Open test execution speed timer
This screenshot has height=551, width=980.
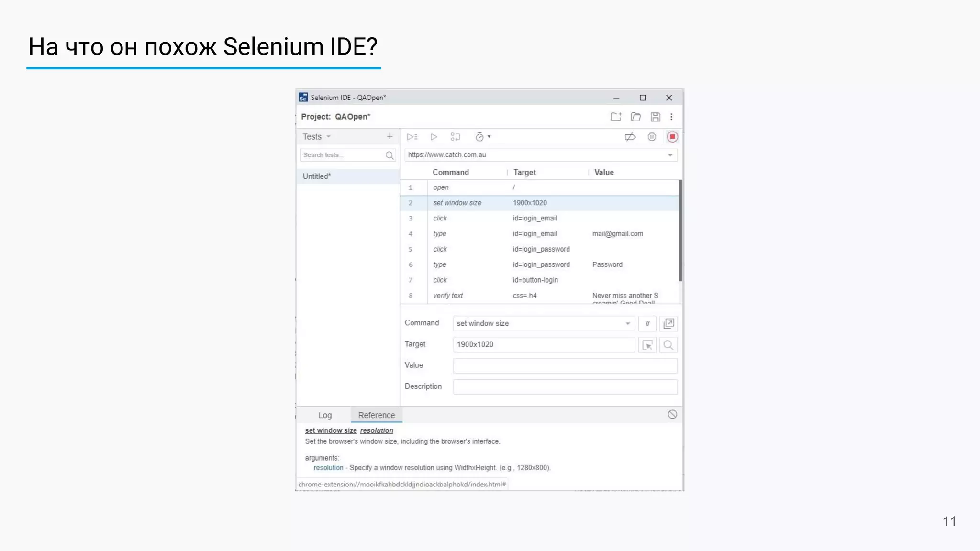pyautogui.click(x=483, y=137)
